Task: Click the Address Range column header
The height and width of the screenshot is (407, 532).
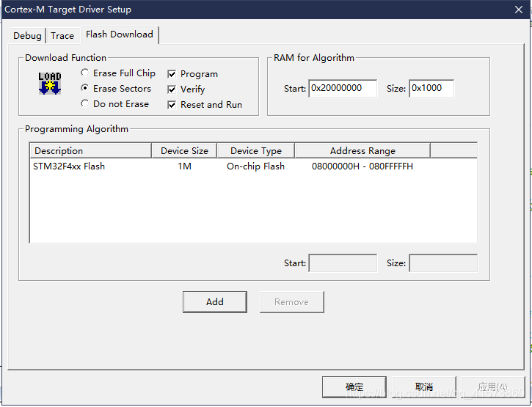Action: tap(362, 150)
